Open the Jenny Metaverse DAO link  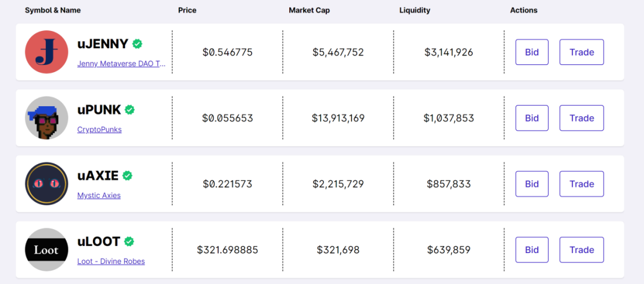point(122,64)
